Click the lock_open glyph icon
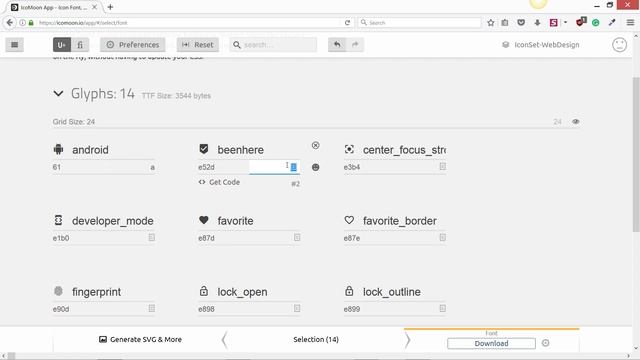 point(204,291)
